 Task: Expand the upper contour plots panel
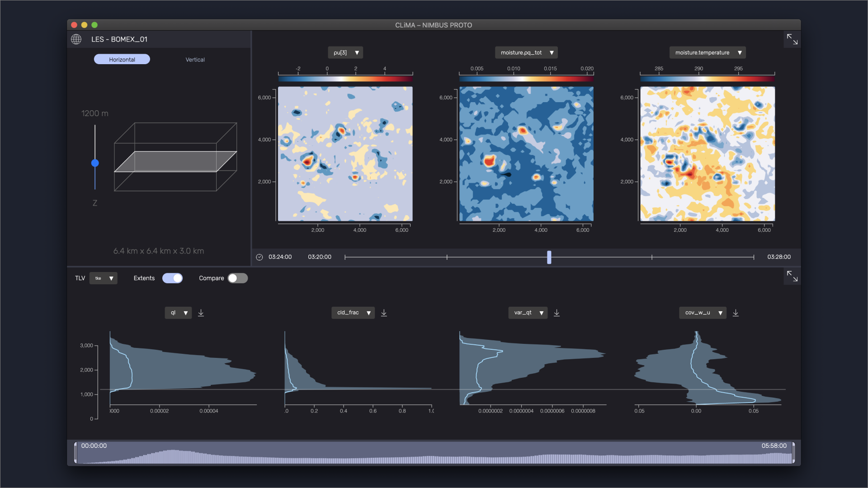(792, 39)
